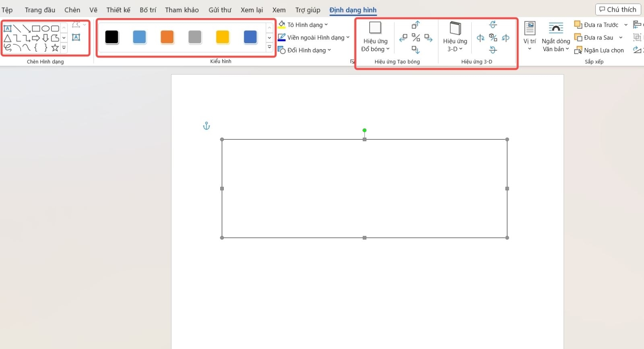Show the next row of insert shapes
Viewport: 644px width, 349px height.
pyautogui.click(x=64, y=38)
